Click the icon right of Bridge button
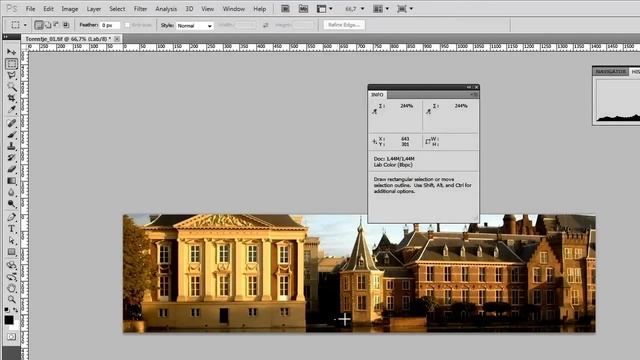640x360 pixels. [x=303, y=9]
